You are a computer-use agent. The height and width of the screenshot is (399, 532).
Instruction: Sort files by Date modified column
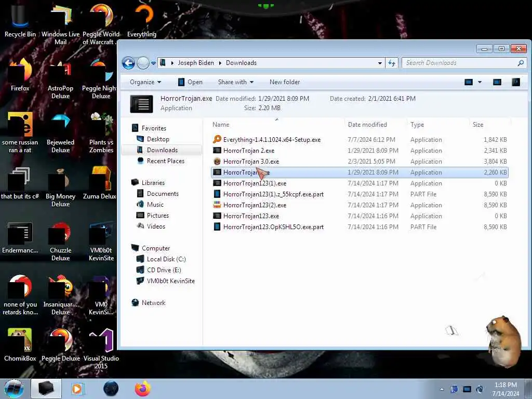click(367, 125)
